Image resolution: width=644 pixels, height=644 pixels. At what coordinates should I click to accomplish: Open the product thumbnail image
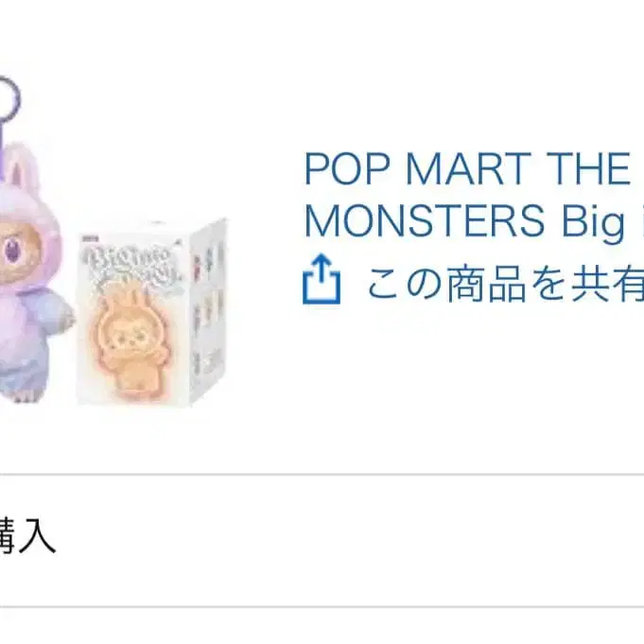(x=113, y=241)
